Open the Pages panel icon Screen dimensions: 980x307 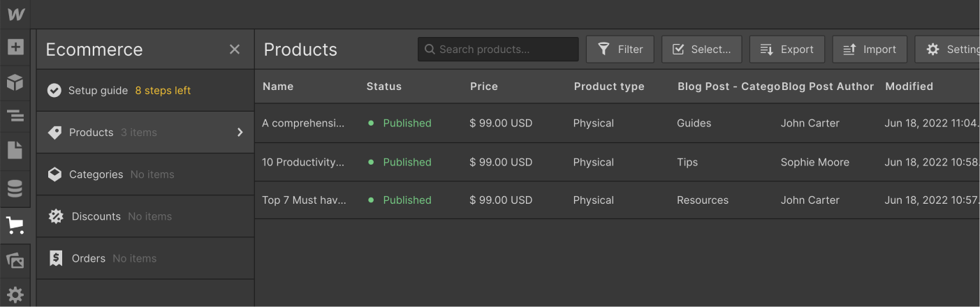15,150
